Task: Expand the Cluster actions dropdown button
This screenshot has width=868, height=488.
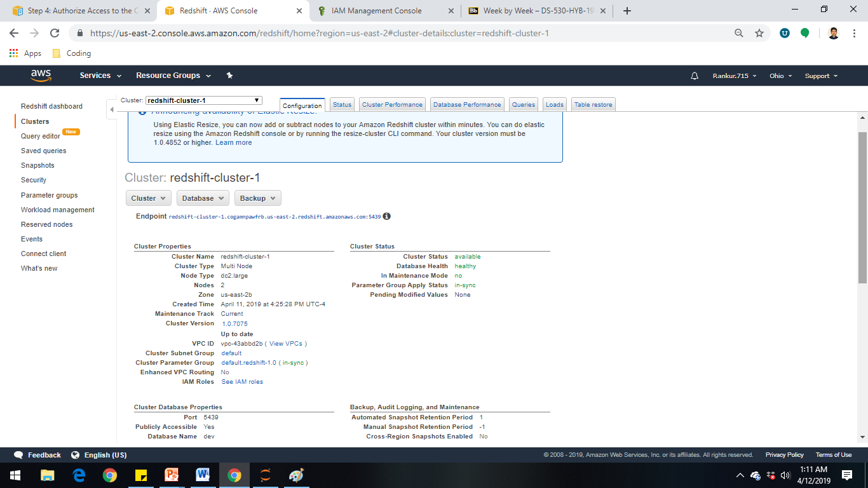Action: pos(148,198)
